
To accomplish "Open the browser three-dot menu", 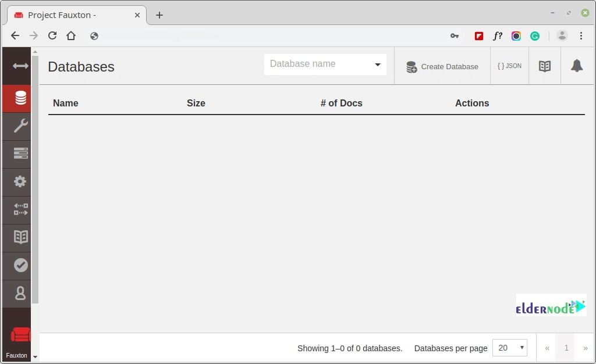I will coord(581,35).
